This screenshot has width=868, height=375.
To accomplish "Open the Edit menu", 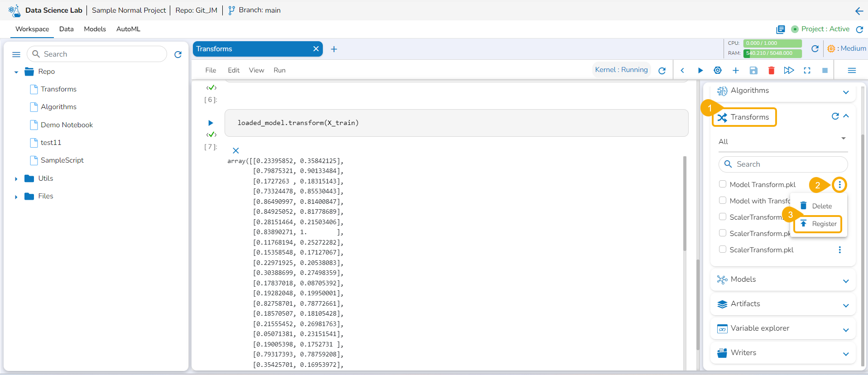I will tap(234, 70).
